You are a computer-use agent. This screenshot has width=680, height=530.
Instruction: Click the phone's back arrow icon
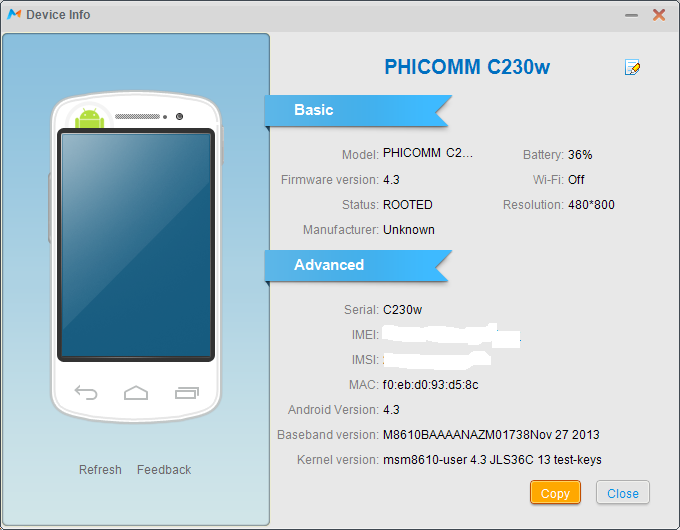[x=86, y=393]
